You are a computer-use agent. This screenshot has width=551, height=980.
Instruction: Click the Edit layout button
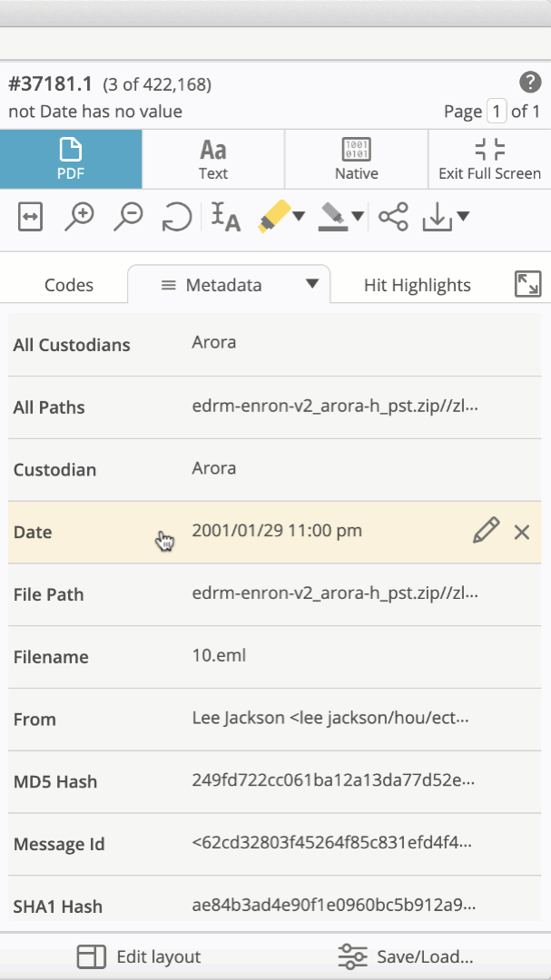click(139, 956)
